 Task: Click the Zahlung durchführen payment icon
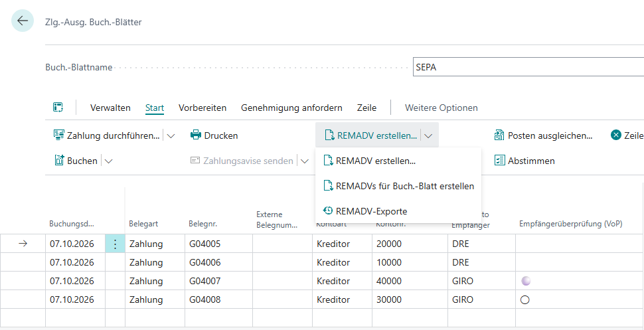(x=59, y=135)
